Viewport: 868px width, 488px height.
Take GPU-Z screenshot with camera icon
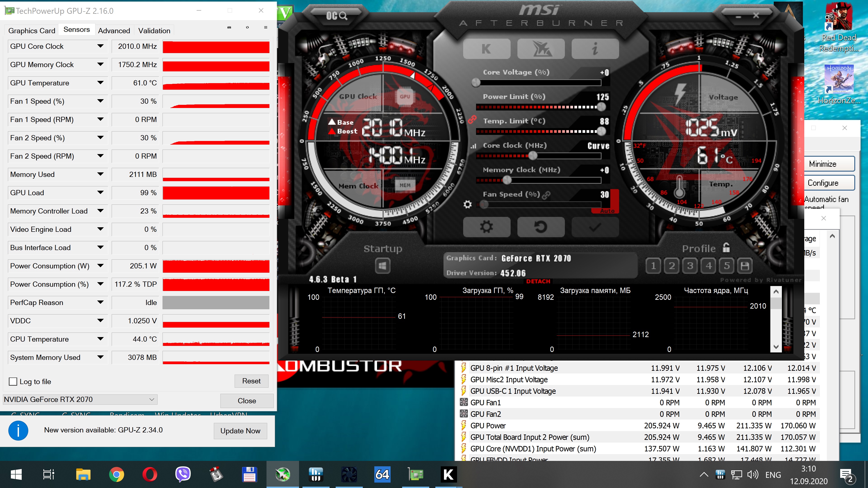click(229, 27)
